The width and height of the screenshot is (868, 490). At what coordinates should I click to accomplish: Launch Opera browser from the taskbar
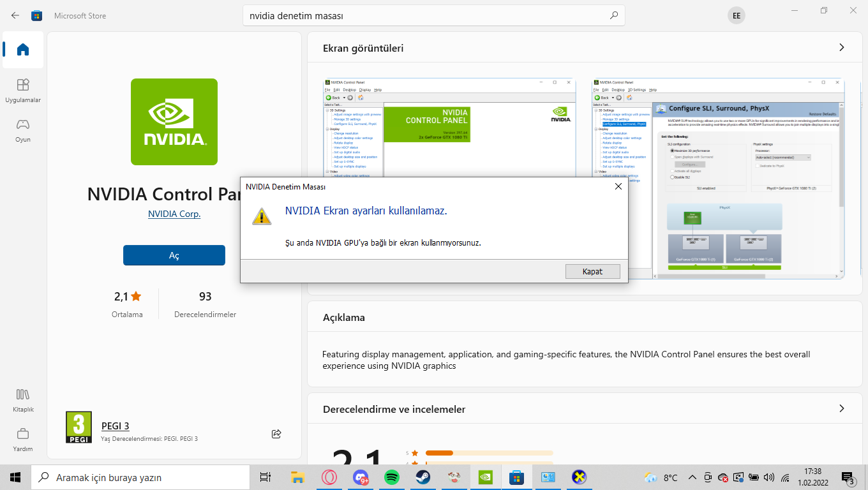[329, 477]
